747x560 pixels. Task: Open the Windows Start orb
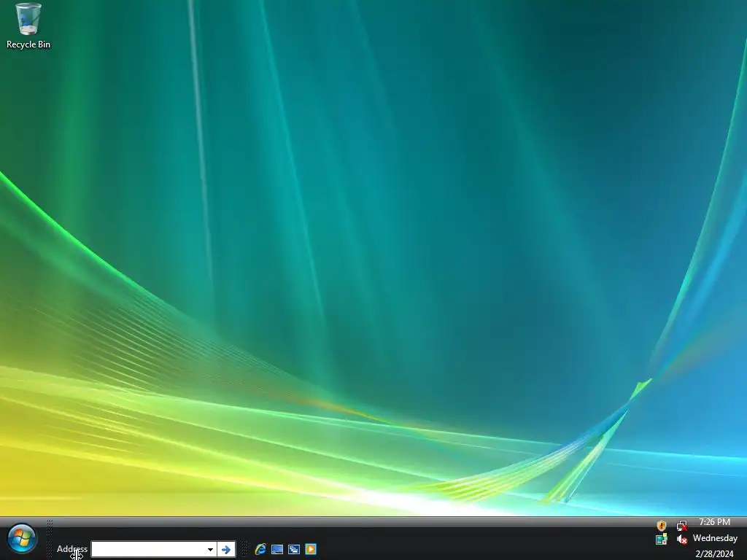point(22,539)
